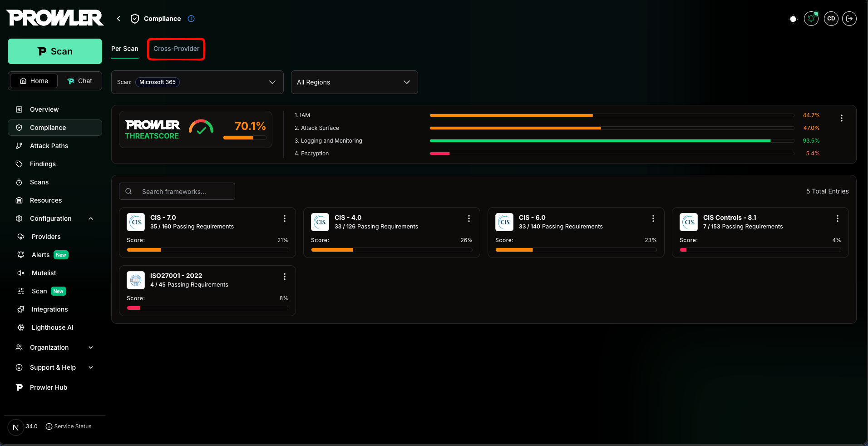Screen dimensions: 868x446
Task: Click the sign out icon
Action: point(849,19)
